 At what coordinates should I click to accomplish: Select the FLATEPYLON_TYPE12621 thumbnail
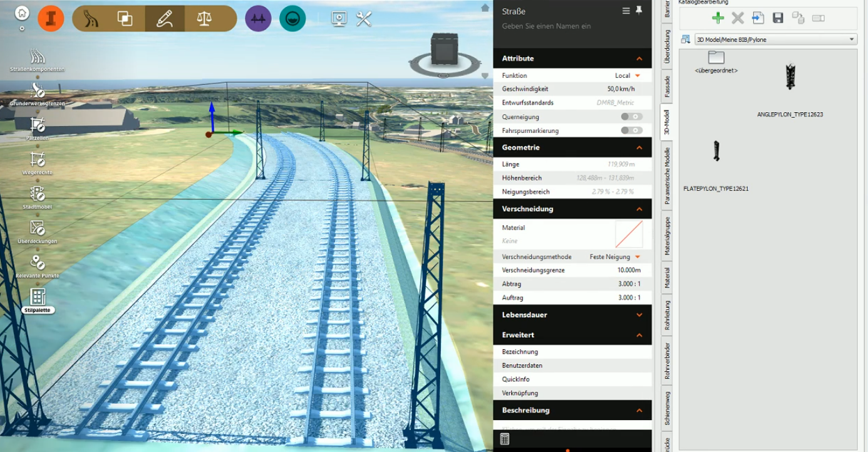pyautogui.click(x=715, y=150)
